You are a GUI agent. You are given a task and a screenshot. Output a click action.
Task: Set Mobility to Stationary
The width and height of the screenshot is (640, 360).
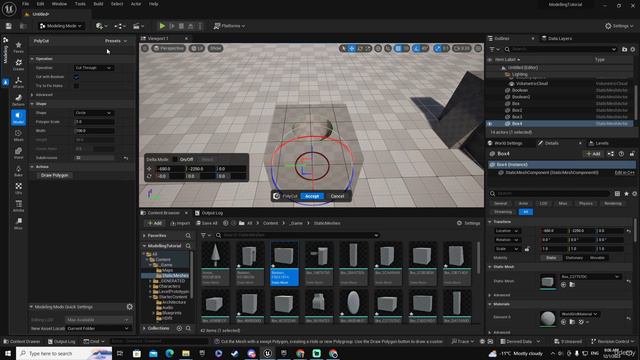574,258
